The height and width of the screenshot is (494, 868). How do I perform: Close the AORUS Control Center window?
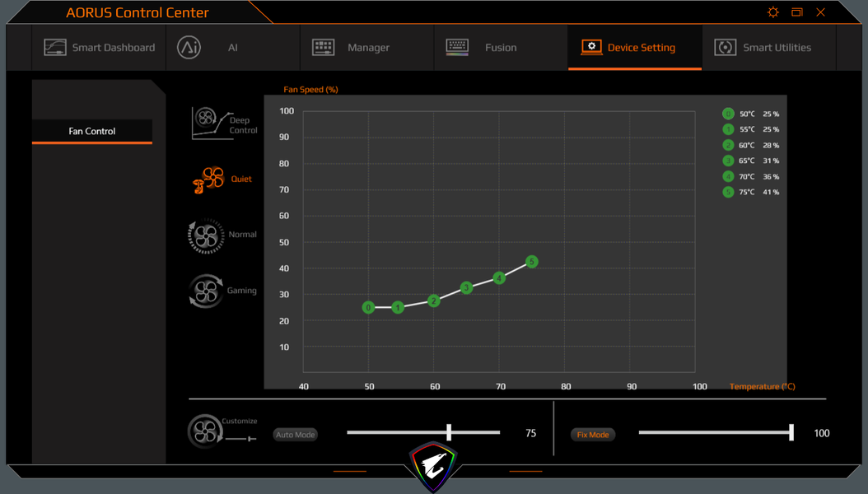(820, 12)
